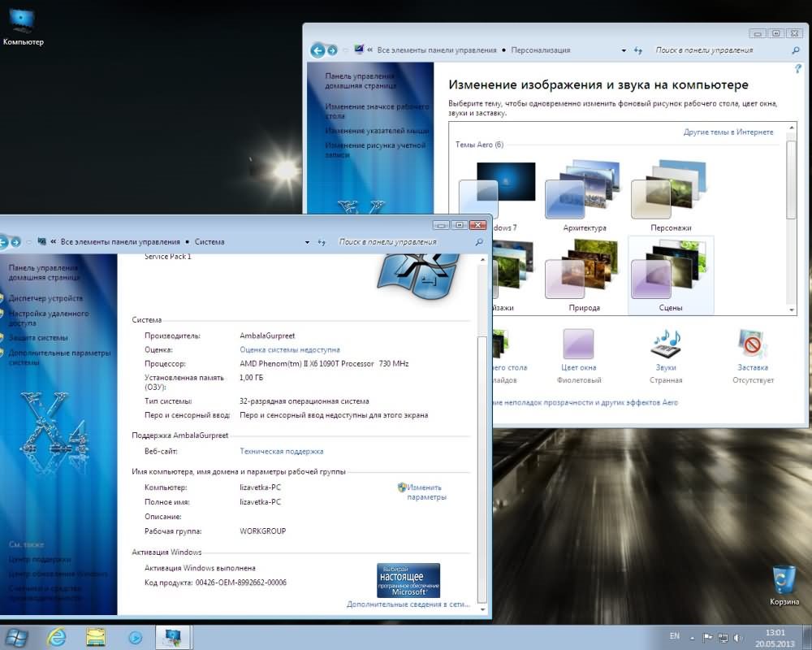The height and width of the screenshot is (650, 812).
Task: Open Internet Explorer from the taskbar
Action: pyautogui.click(x=57, y=637)
